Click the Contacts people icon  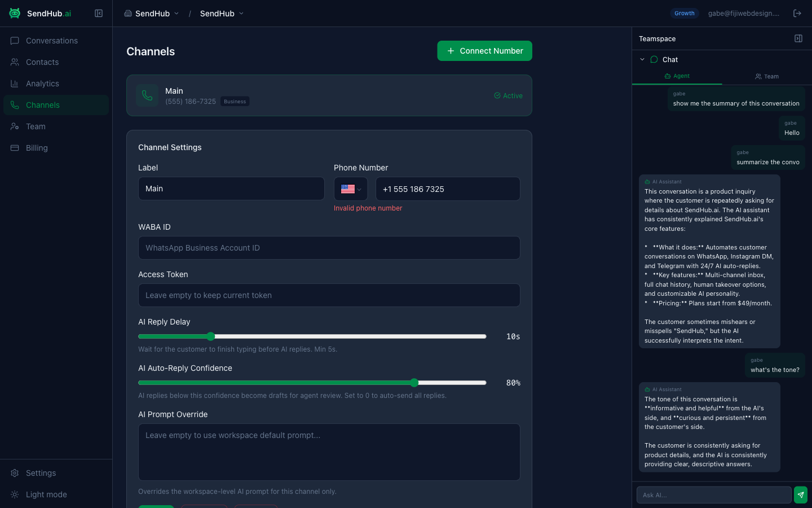tap(15, 62)
